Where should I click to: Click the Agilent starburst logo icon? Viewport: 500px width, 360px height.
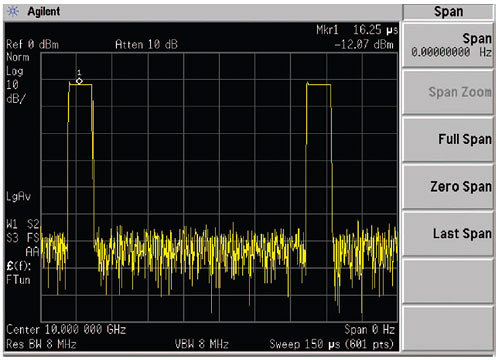click(13, 12)
